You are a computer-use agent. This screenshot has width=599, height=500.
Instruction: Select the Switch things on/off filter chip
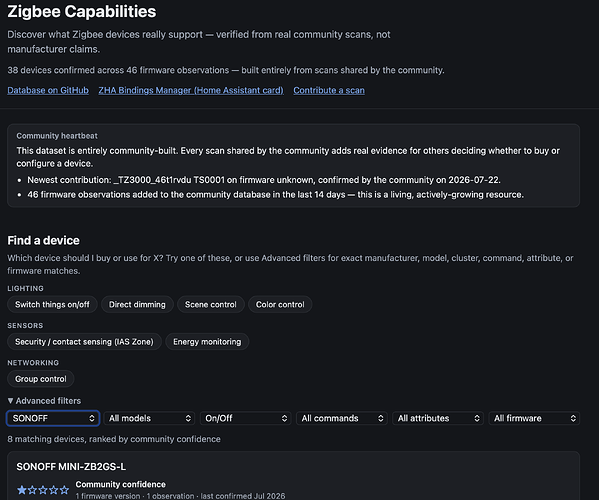[x=52, y=304]
